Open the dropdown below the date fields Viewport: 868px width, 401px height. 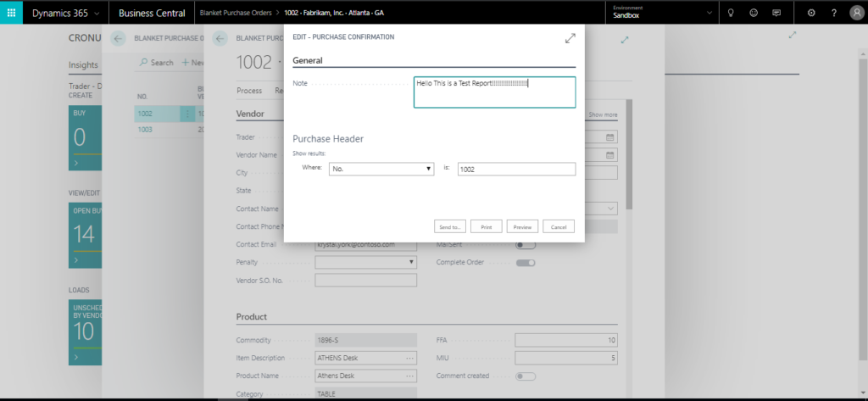[611, 209]
